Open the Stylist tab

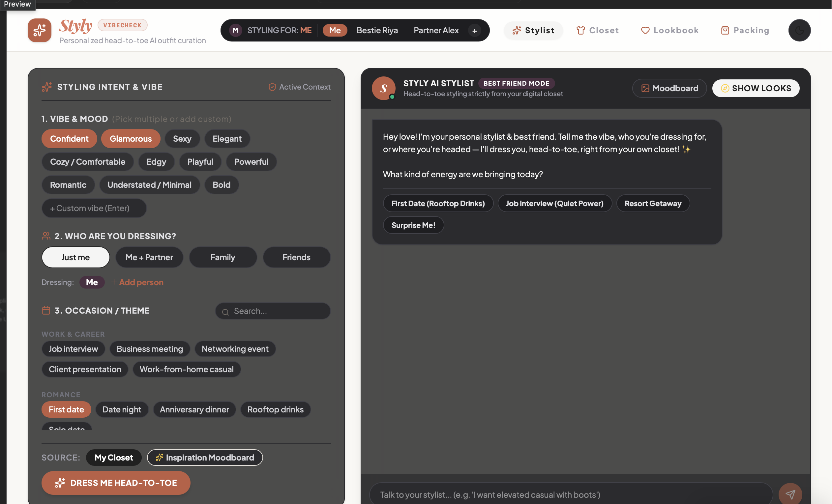tap(533, 30)
